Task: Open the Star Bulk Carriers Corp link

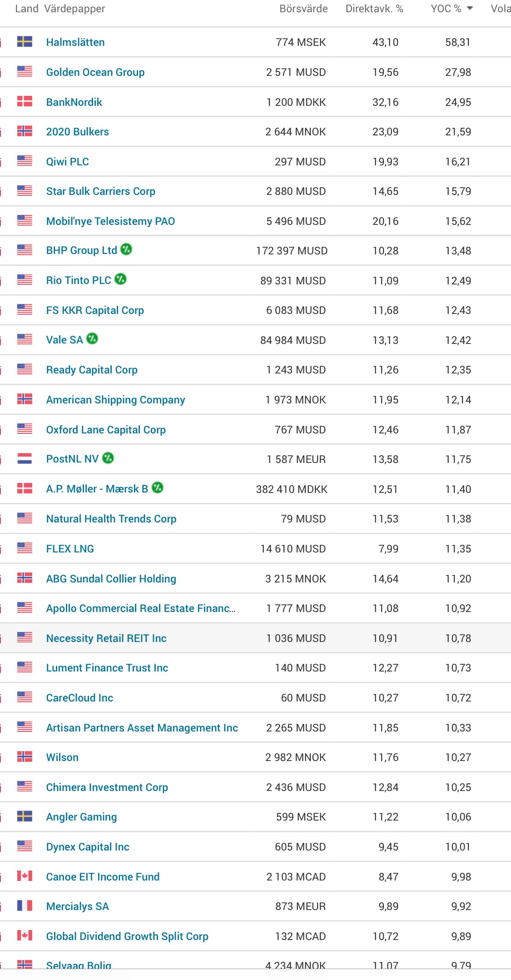Action: coord(100,191)
